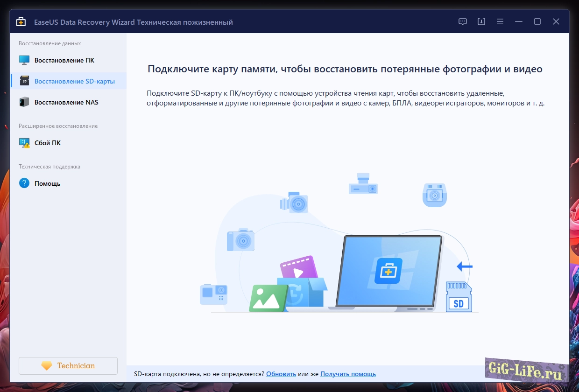Open Восстановление NAS section
Screen dimensions: 579x392
coord(66,102)
